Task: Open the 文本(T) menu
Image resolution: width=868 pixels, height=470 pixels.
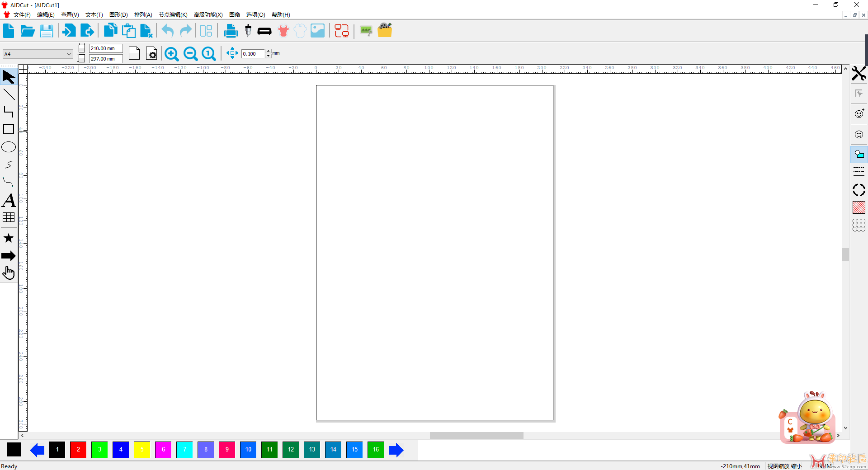Action: click(94, 15)
